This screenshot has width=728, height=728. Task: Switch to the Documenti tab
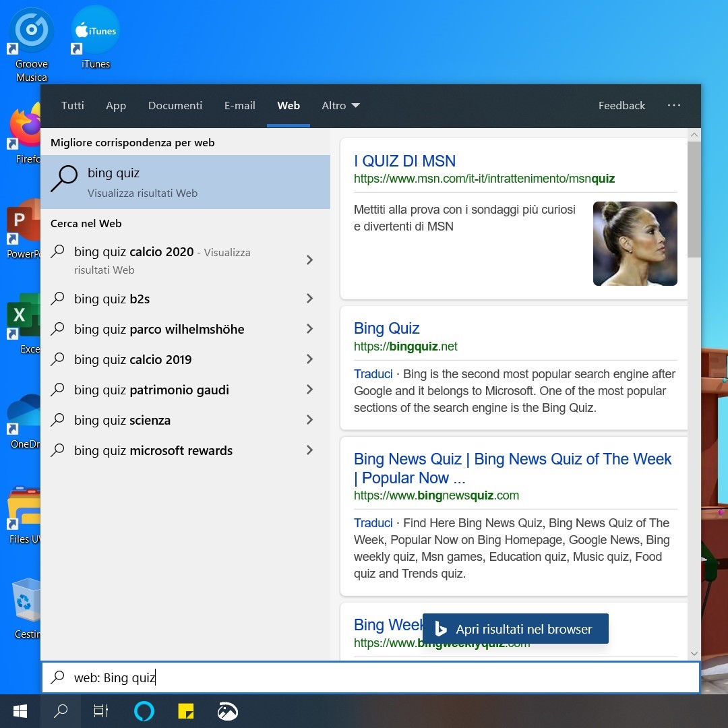click(175, 105)
